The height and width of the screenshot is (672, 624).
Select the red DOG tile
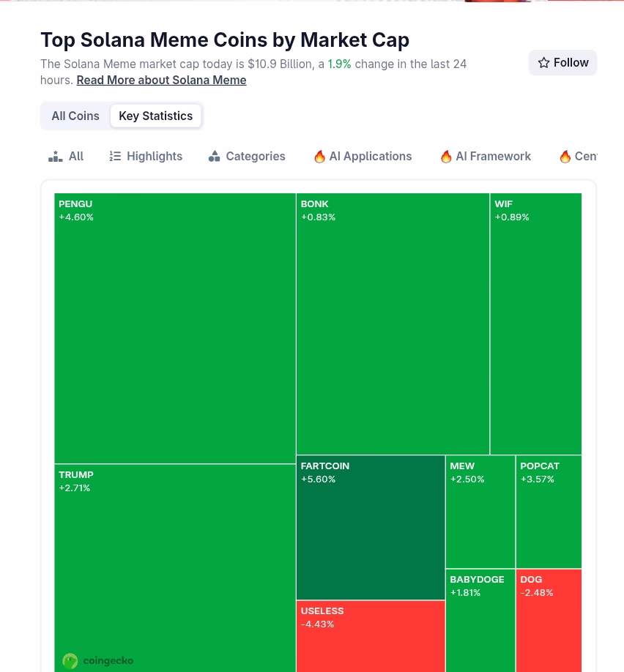pos(549,621)
